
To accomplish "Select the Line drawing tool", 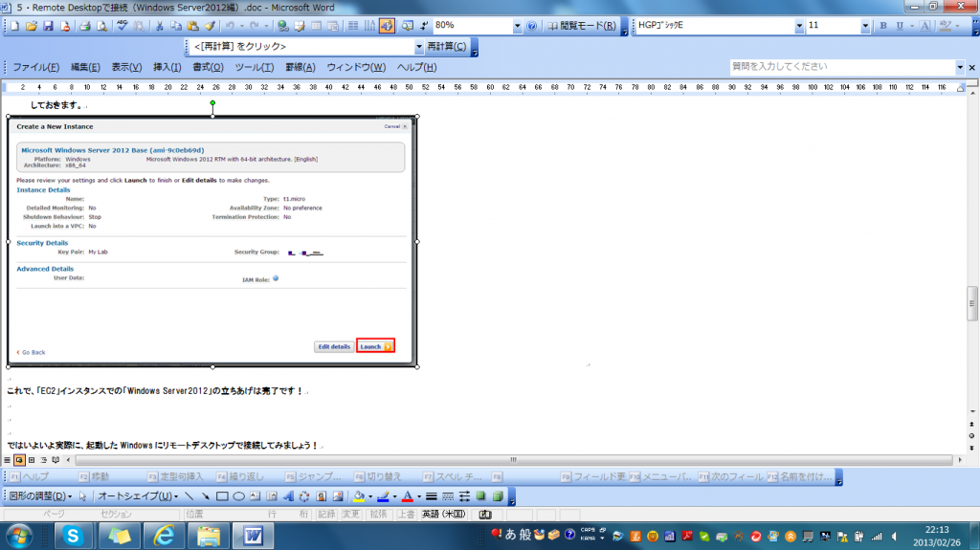I will coord(189,496).
